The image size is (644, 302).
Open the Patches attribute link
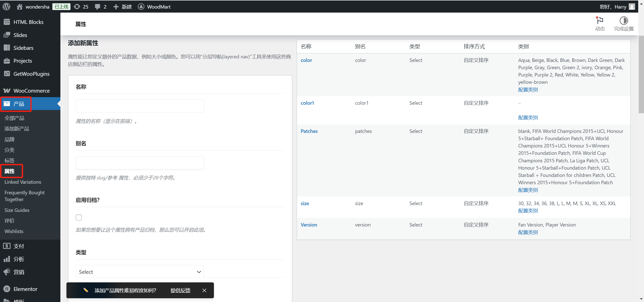click(x=309, y=131)
